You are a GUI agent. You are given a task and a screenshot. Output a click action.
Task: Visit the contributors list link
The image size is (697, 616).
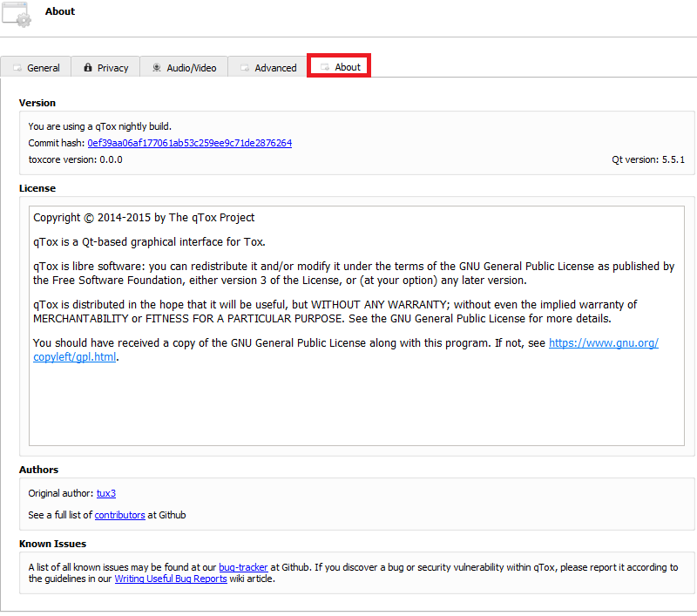(119, 515)
